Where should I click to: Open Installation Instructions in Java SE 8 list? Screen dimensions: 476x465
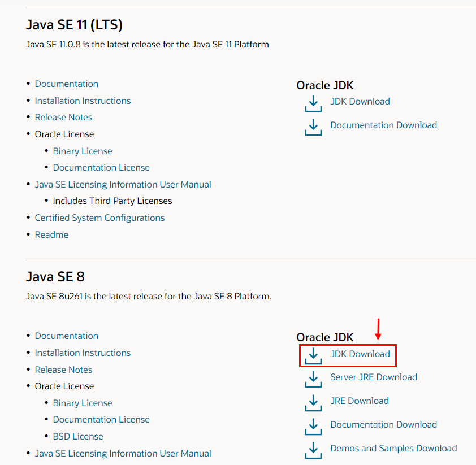pos(83,353)
